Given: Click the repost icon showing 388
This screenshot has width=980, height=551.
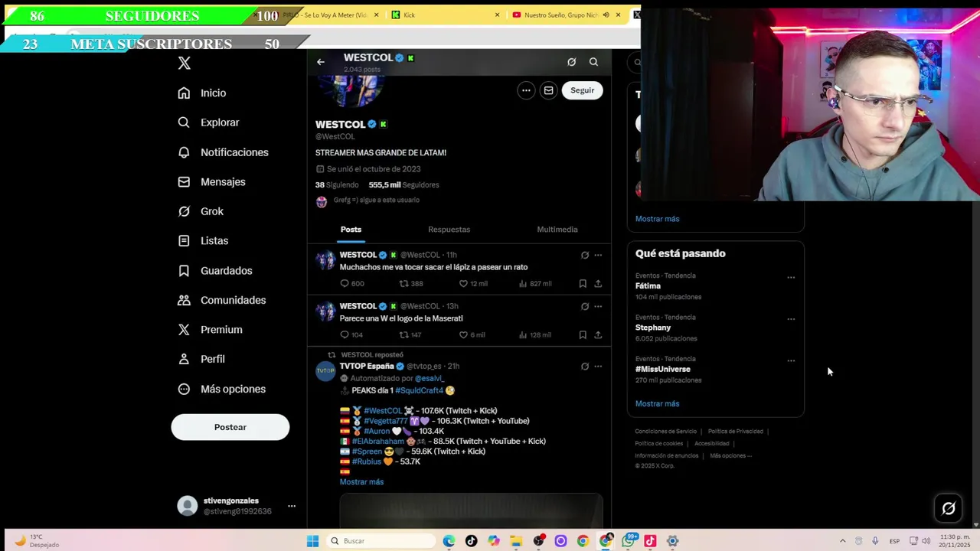Looking at the screenshot, I should pos(403,284).
